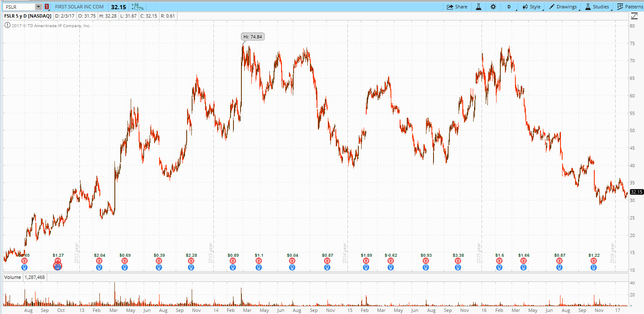Click the Hi: 74.84 price bubble
Viewport: 644px width, 314px height.
(x=253, y=37)
